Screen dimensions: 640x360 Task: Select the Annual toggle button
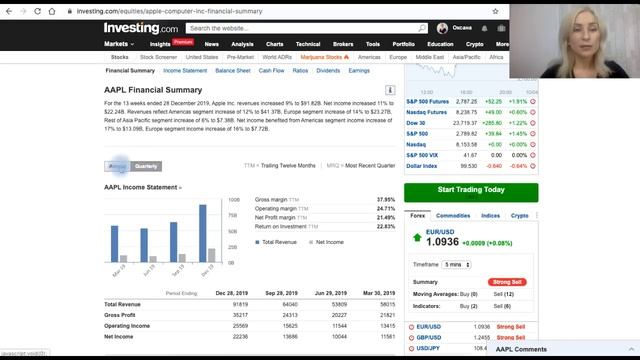click(117, 166)
